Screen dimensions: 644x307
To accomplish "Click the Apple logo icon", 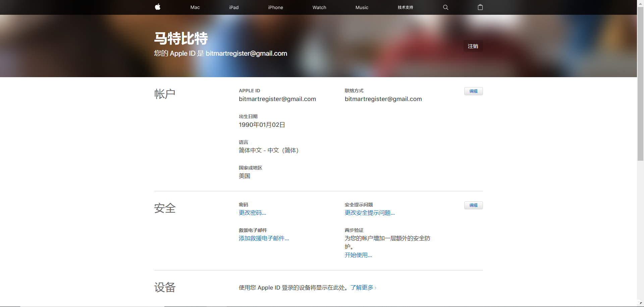I will (x=158, y=7).
